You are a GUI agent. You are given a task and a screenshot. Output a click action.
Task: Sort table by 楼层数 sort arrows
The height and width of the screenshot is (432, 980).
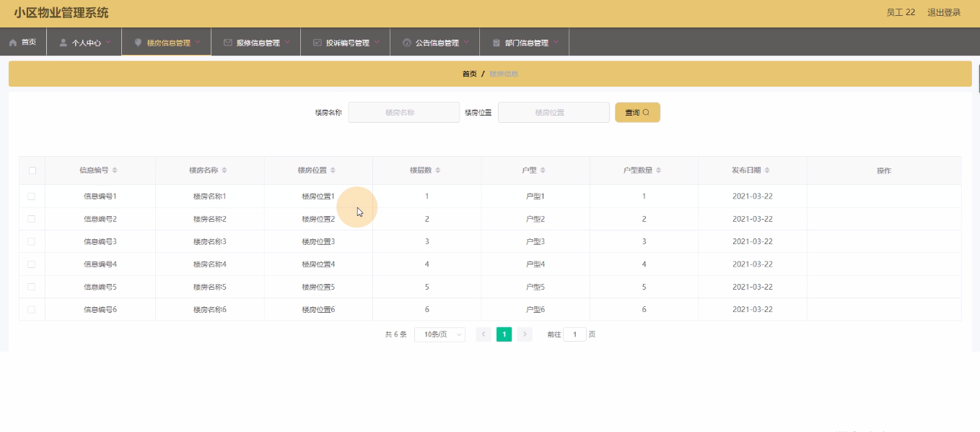pyautogui.click(x=438, y=170)
